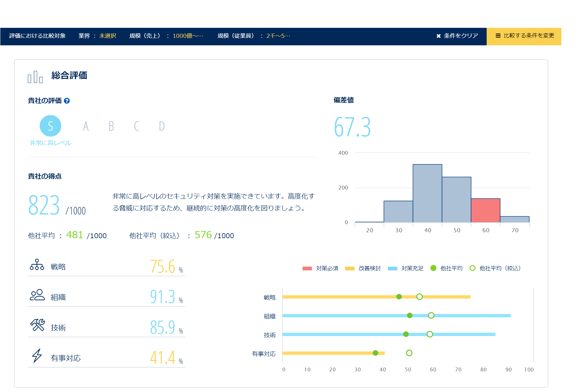Click the 有事対応 percentage 41.4
The height and width of the screenshot is (392, 587).
pyautogui.click(x=162, y=358)
